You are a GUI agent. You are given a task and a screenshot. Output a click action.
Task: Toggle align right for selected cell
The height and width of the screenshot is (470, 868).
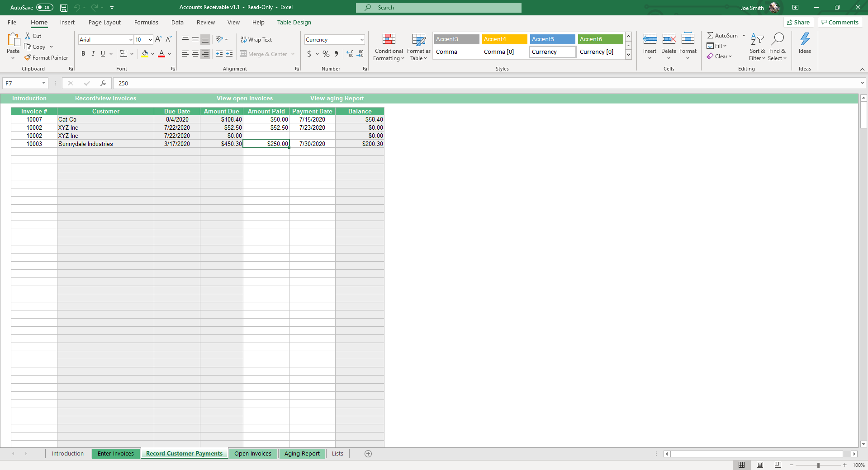click(205, 54)
